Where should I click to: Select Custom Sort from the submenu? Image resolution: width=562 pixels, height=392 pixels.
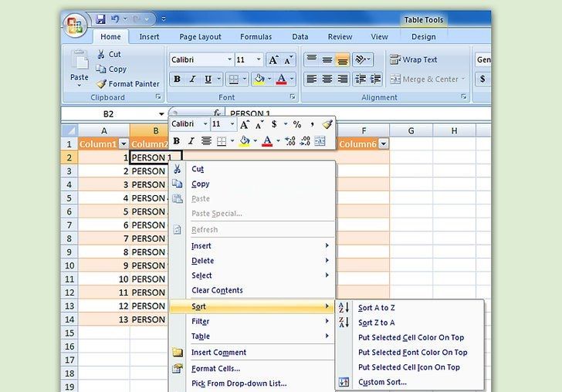coord(382,382)
